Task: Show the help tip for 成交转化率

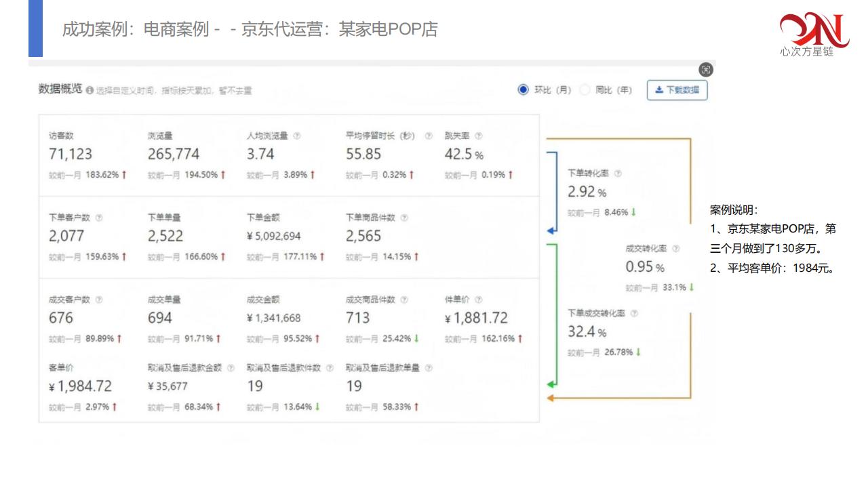Action: [675, 249]
